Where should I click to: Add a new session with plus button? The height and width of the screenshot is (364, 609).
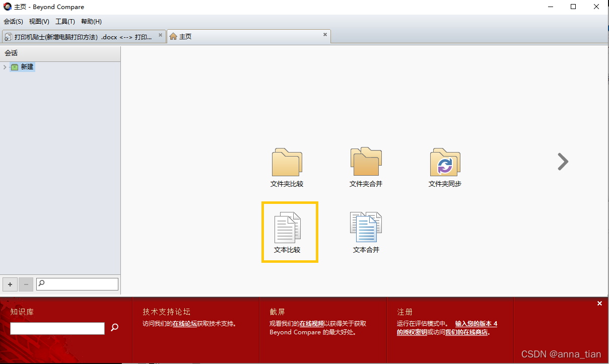tap(10, 284)
